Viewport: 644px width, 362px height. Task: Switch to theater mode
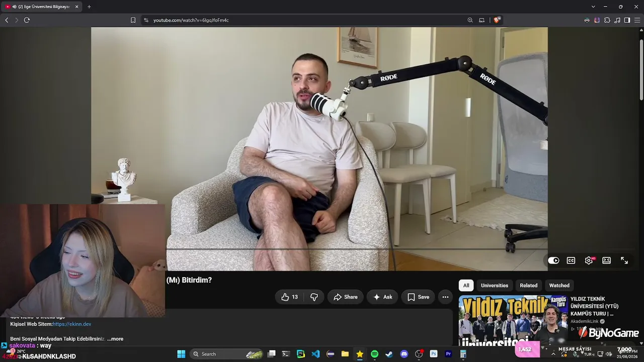(x=606, y=260)
